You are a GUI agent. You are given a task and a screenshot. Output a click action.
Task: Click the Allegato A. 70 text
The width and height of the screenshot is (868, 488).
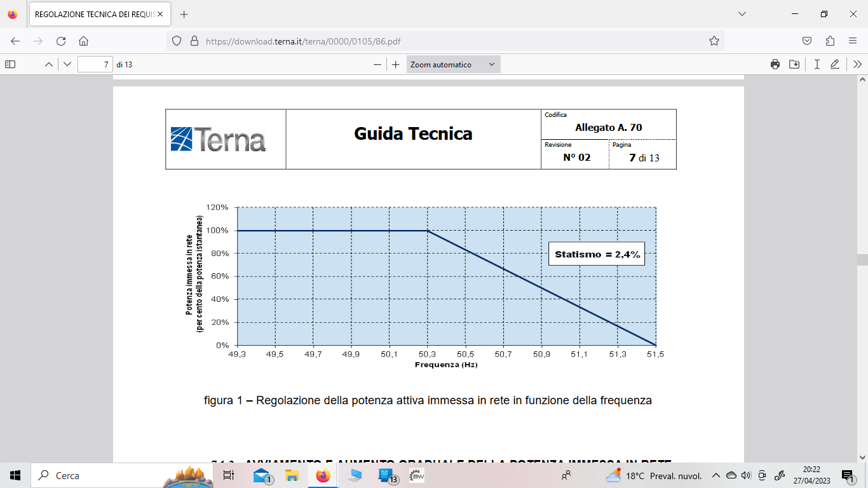609,128
